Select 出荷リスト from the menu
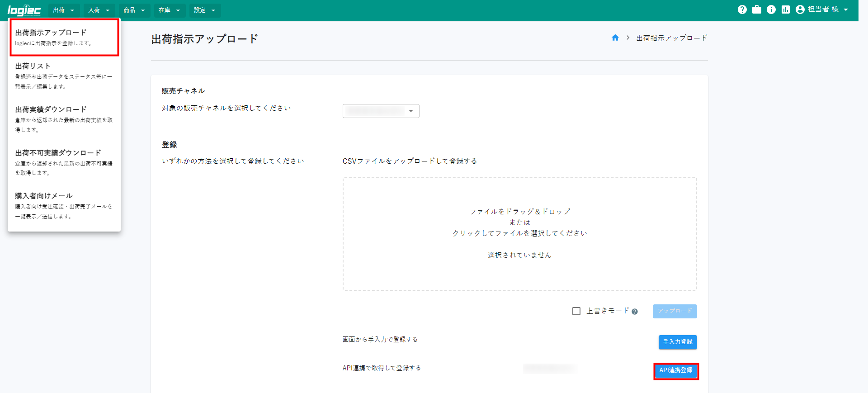 coord(64,76)
